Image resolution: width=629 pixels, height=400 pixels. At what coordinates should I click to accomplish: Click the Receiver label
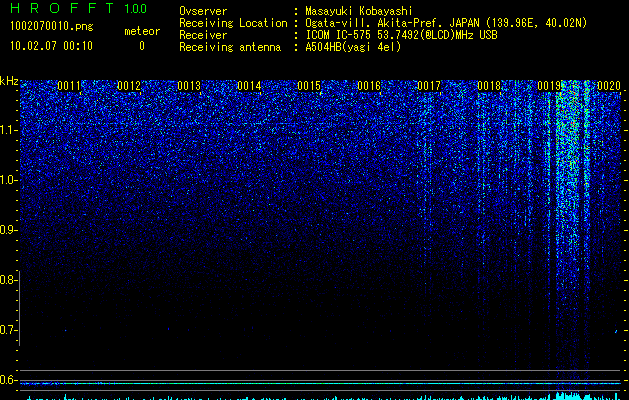(203, 35)
